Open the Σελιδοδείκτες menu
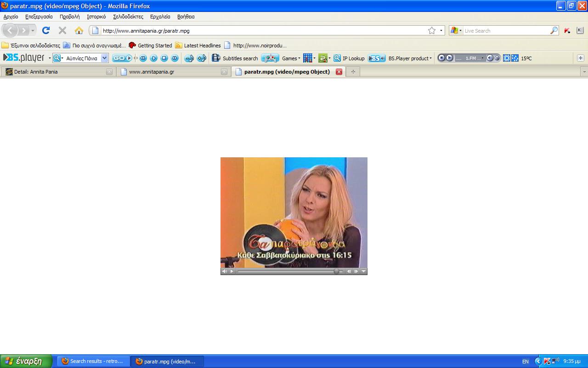Screen dimensions: 588x368 128,17
